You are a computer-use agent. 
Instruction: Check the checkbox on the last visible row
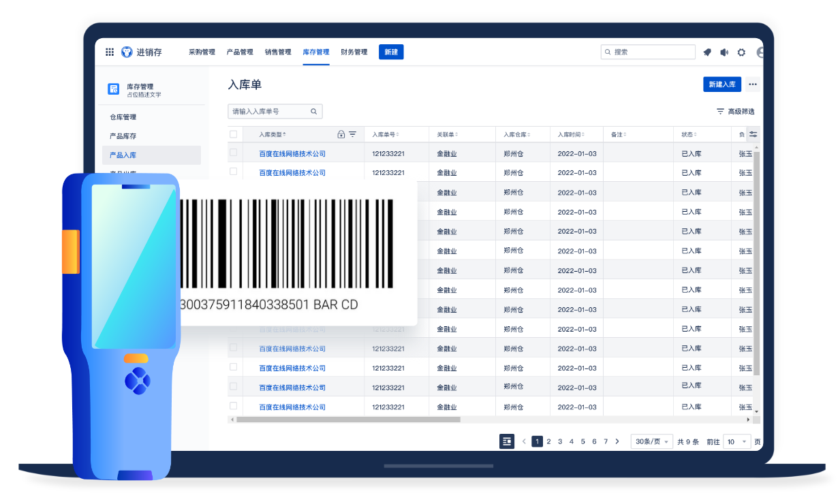pyautogui.click(x=234, y=406)
